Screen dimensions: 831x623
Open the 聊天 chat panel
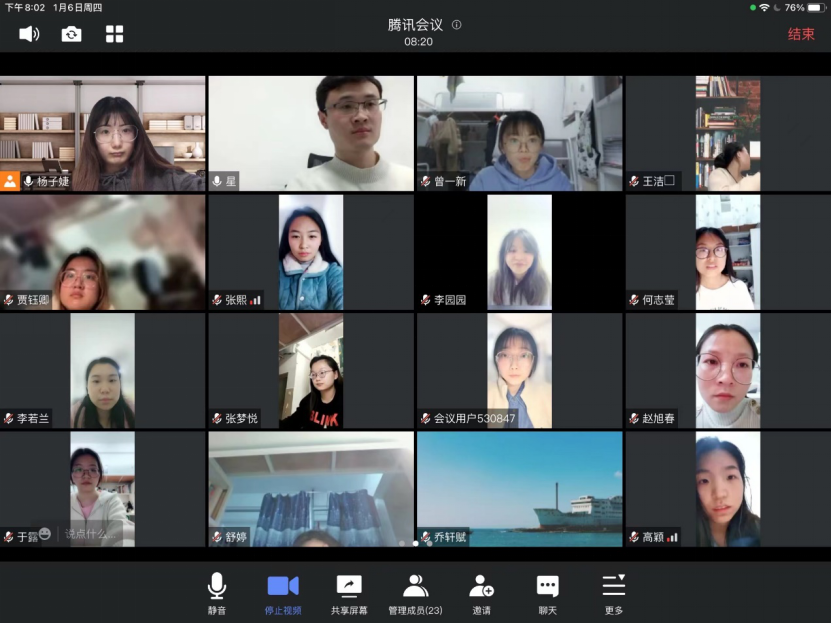(547, 593)
